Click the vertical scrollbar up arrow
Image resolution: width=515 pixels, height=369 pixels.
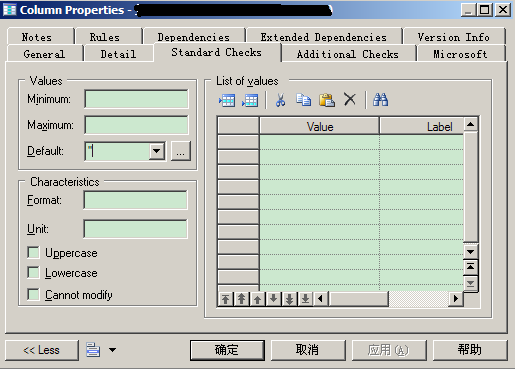[470, 125]
